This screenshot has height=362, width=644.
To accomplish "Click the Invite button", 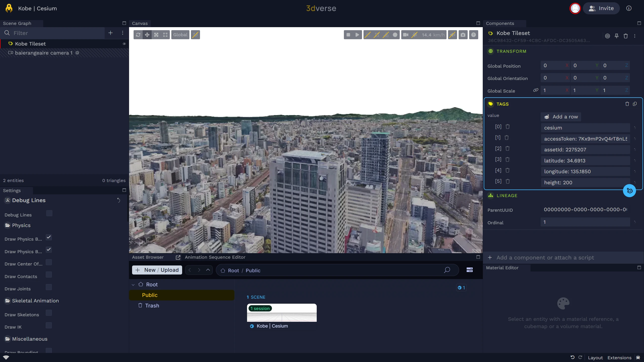I will coord(601,8).
